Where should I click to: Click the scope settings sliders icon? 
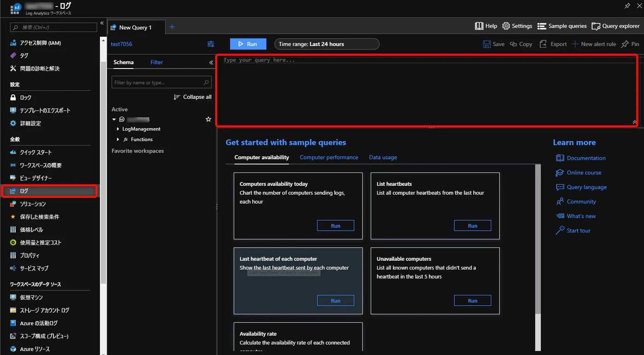[211, 44]
